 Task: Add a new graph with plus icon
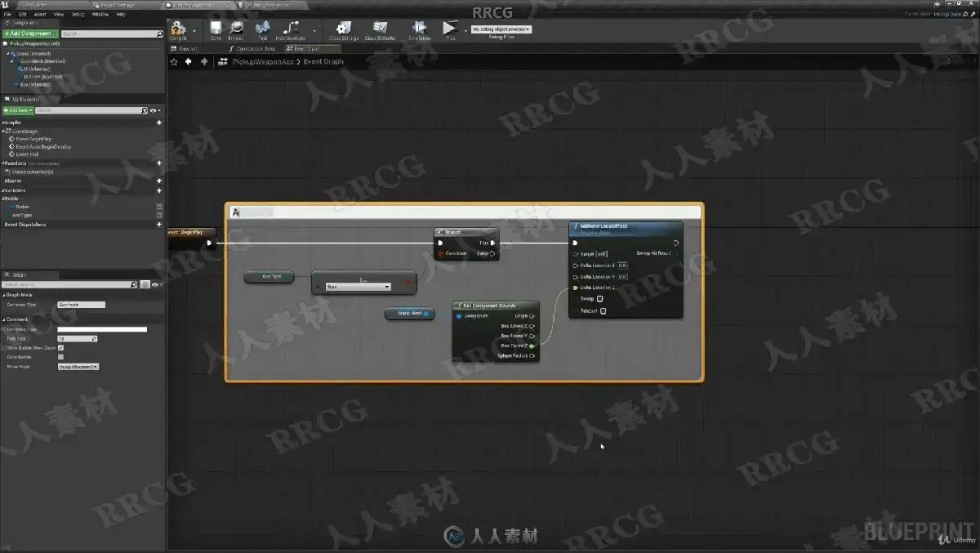(x=159, y=123)
